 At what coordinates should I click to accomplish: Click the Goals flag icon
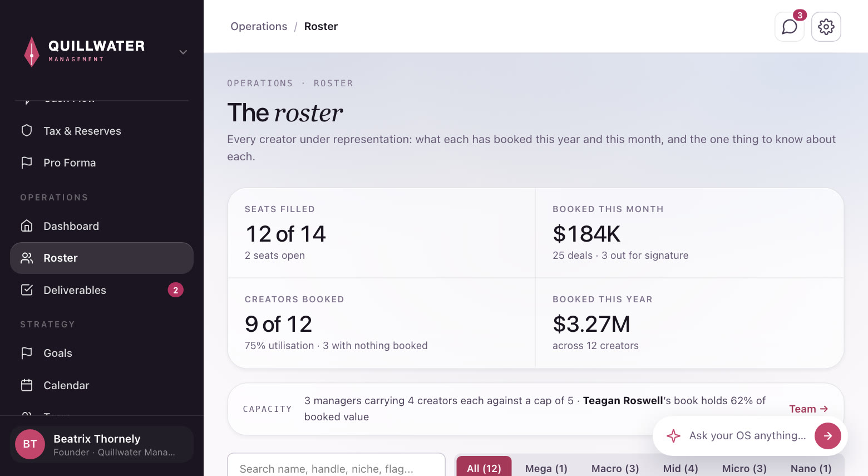(27, 353)
